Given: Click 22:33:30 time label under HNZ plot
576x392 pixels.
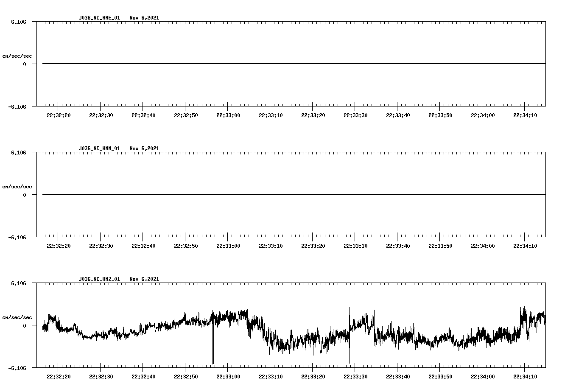Looking at the screenshot, I should pos(355,377).
